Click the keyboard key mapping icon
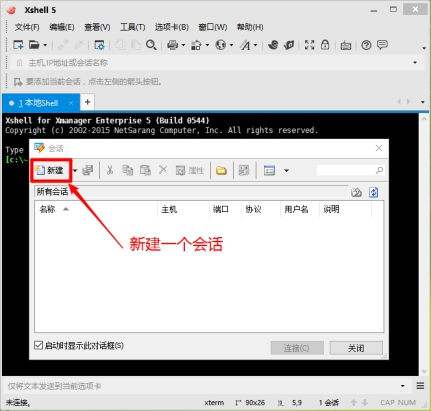Viewport: 431px width, 411px height. point(346,45)
